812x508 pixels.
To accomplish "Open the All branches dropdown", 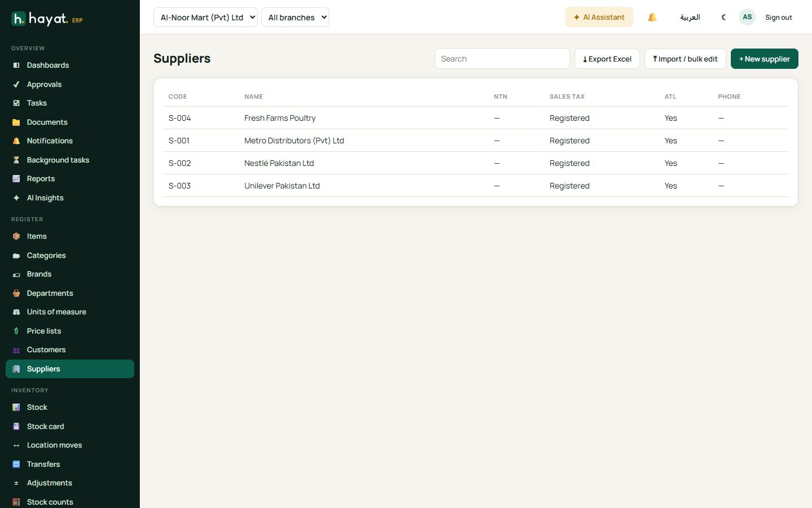I will tap(295, 17).
